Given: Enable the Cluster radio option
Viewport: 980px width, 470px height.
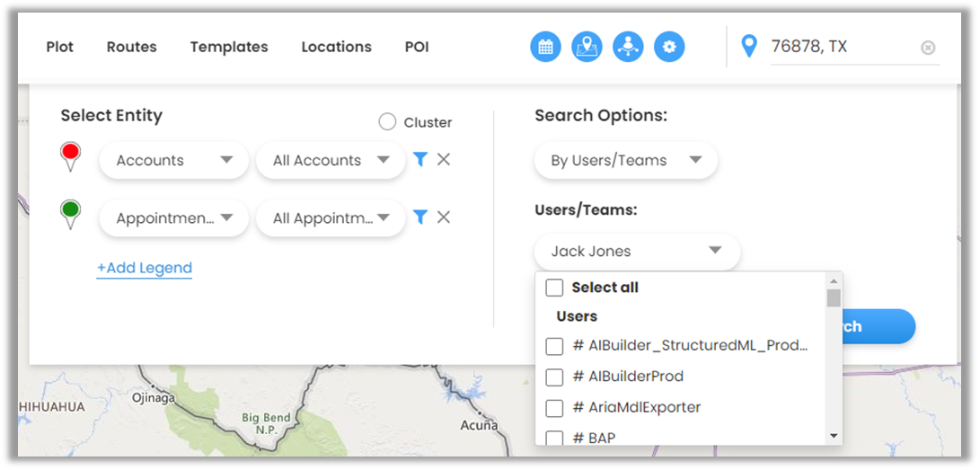Looking at the screenshot, I should tap(387, 122).
